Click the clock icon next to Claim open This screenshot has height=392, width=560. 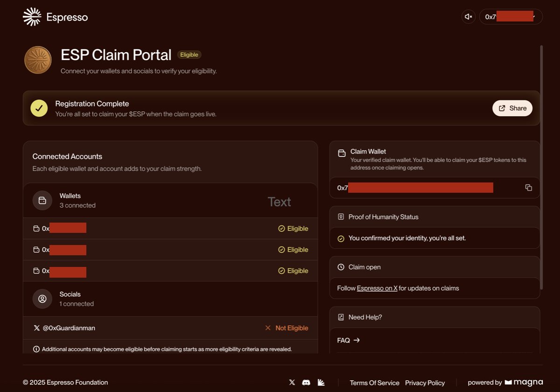(x=341, y=267)
